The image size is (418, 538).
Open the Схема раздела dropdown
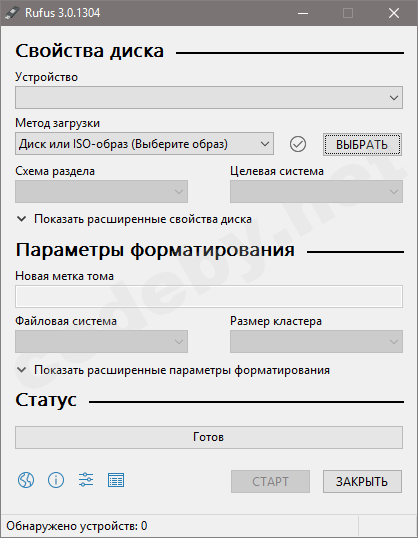101,191
